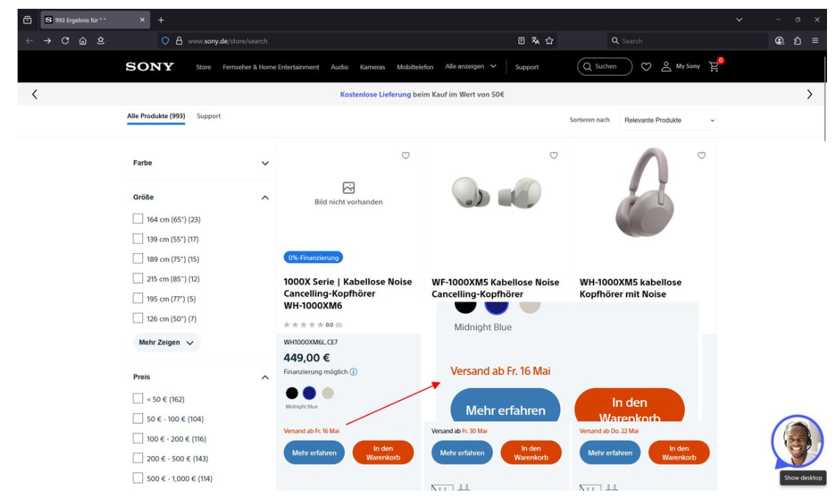Viewport: 838px width, 504px height.
Task: Click the site lock icon in address bar
Action: 179,40
